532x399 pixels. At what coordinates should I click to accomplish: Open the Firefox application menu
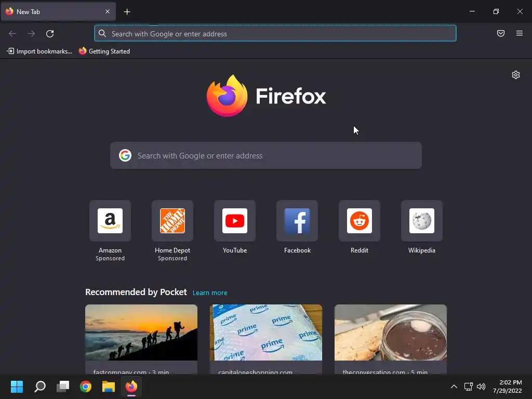(x=520, y=33)
